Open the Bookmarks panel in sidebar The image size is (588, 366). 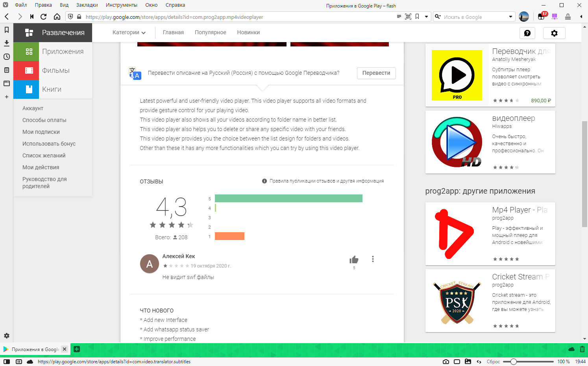click(7, 30)
